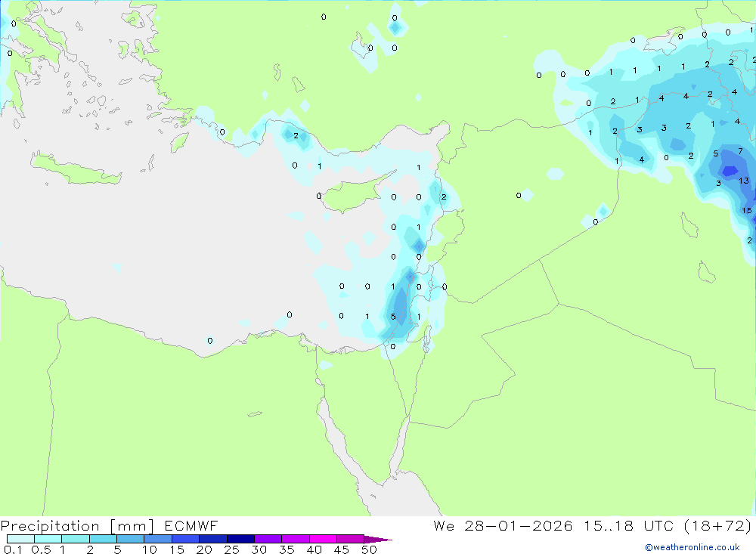Click the legend scale label '25'
Viewport: 756px width, 554px height.
point(231,549)
